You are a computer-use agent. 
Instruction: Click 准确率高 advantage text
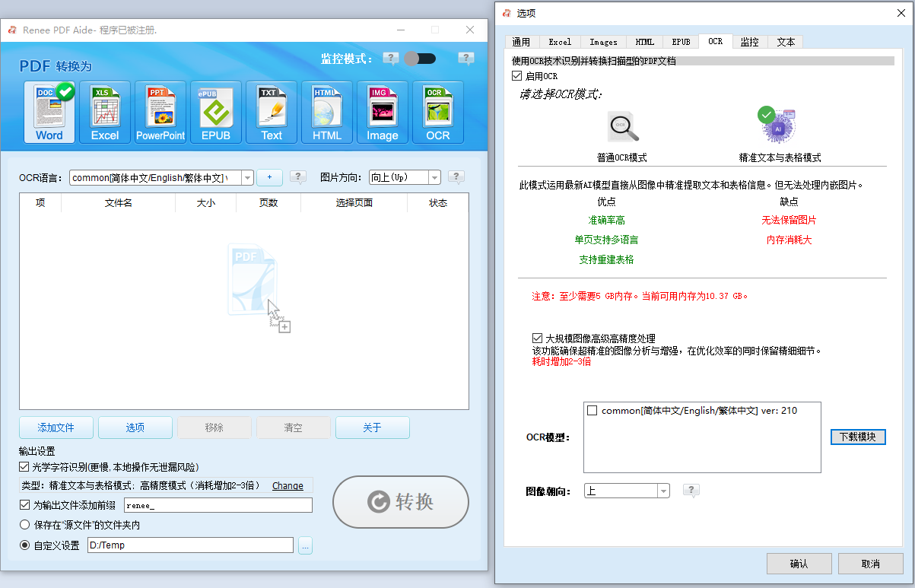pos(606,220)
